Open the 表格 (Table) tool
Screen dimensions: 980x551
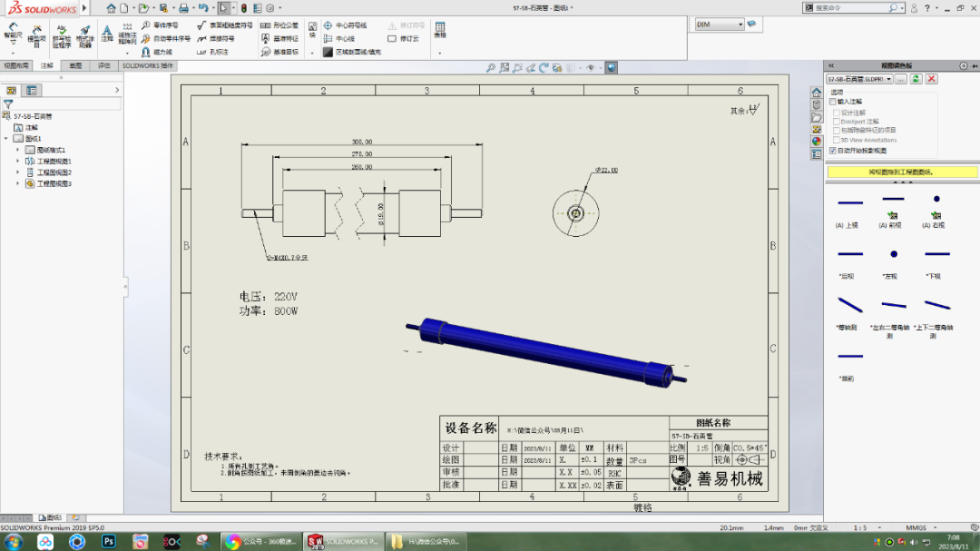[x=438, y=29]
